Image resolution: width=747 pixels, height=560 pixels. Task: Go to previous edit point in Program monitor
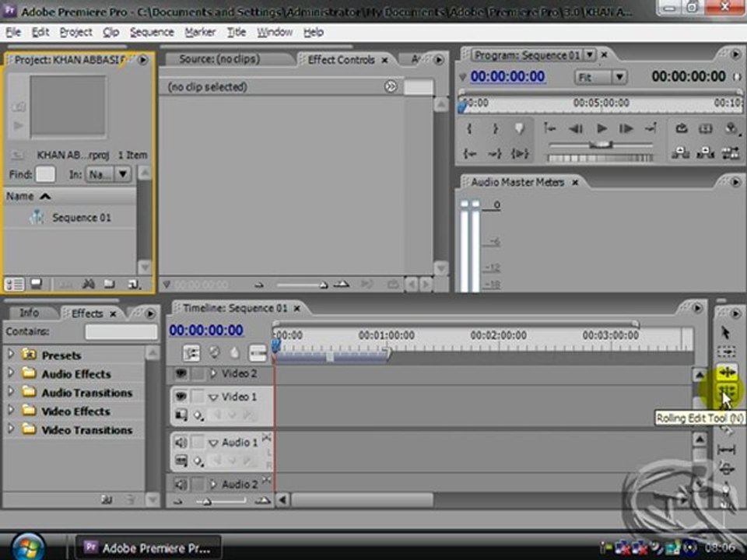coord(550,128)
